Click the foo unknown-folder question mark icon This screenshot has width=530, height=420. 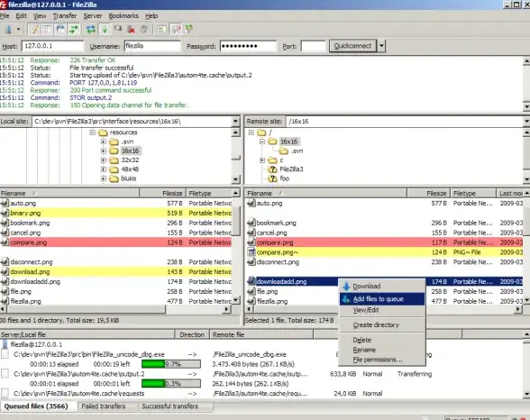(272, 178)
